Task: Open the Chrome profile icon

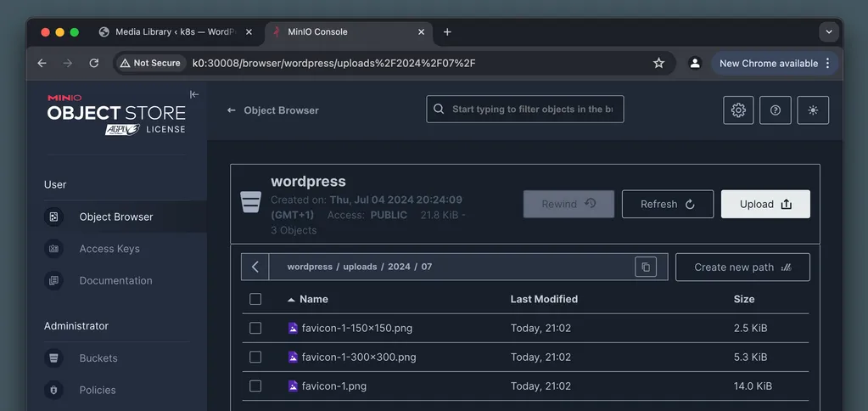Action: click(695, 63)
